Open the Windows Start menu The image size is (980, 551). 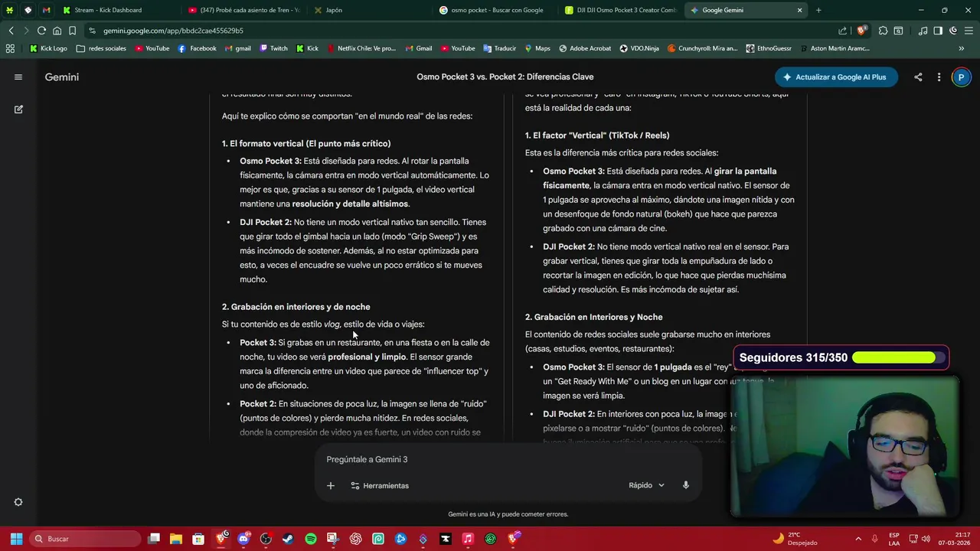point(16,539)
